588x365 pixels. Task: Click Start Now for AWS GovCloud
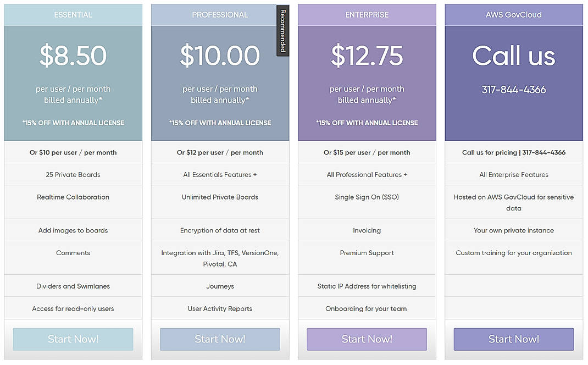(x=513, y=339)
